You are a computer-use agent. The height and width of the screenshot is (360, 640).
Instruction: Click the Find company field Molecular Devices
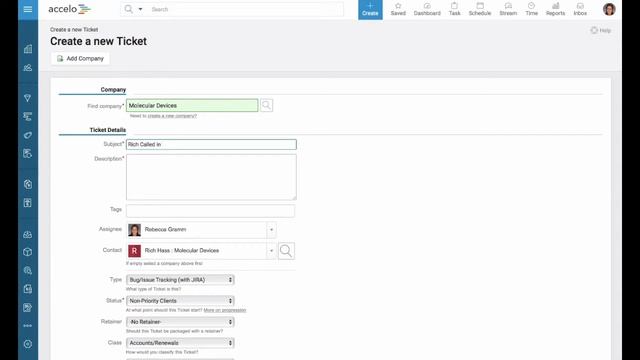(192, 105)
